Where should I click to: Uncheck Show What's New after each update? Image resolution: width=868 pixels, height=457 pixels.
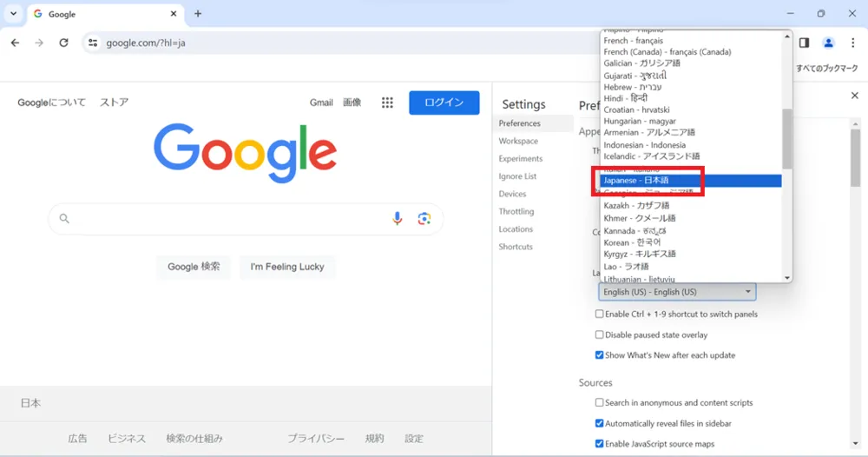click(x=599, y=355)
